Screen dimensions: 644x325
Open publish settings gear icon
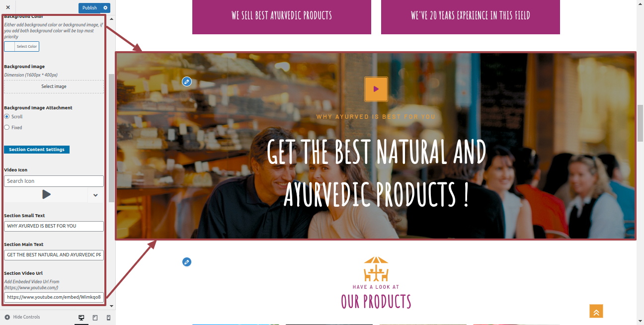coord(105,8)
